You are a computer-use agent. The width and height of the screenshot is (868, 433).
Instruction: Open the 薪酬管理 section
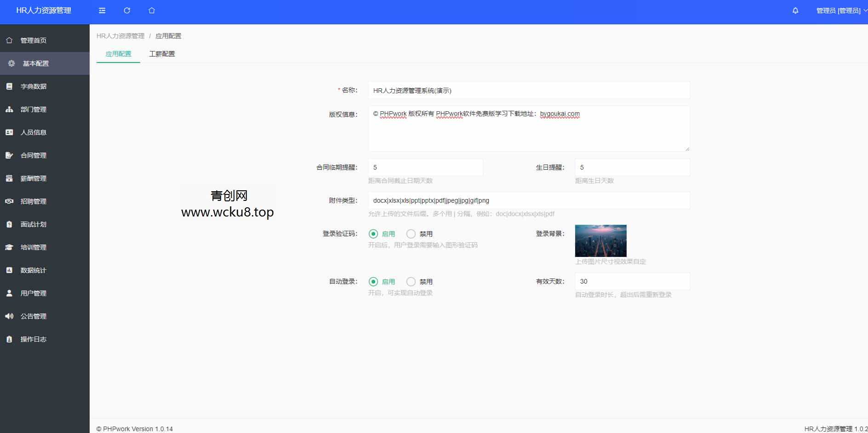pos(34,178)
